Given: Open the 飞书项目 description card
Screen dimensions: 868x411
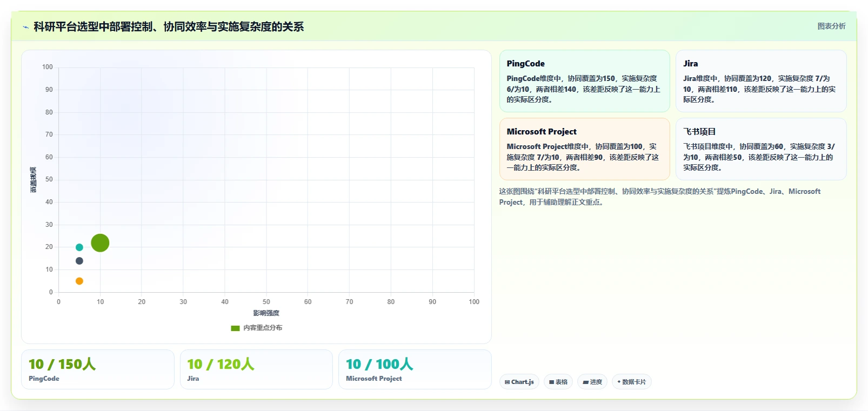Looking at the screenshot, I should (x=761, y=149).
